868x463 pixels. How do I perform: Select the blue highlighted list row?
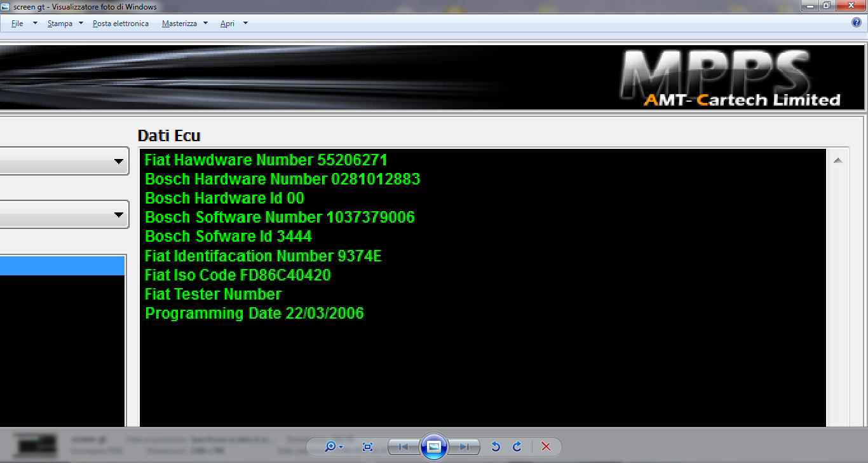(62, 265)
